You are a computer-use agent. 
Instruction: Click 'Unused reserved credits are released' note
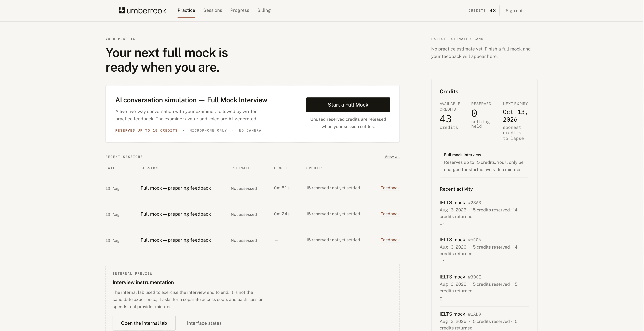point(348,123)
